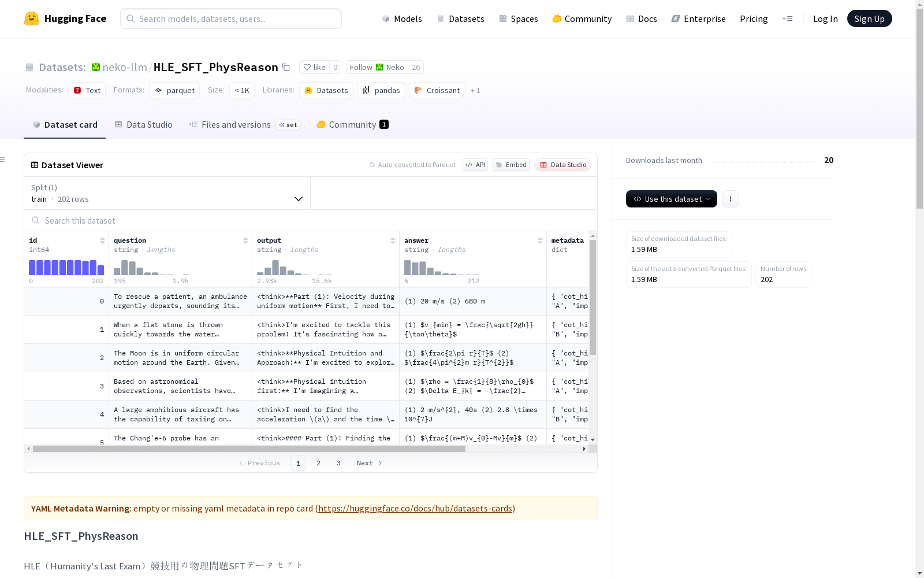
Task: Click the follower count 26
Action: click(x=416, y=67)
